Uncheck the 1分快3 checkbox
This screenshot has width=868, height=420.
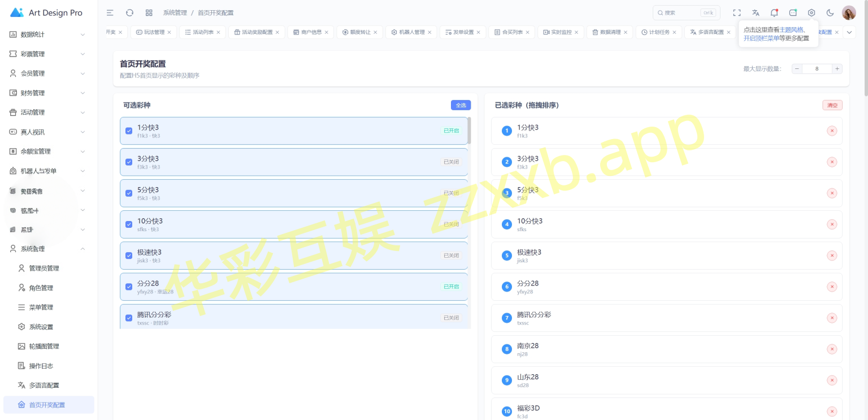click(x=129, y=131)
